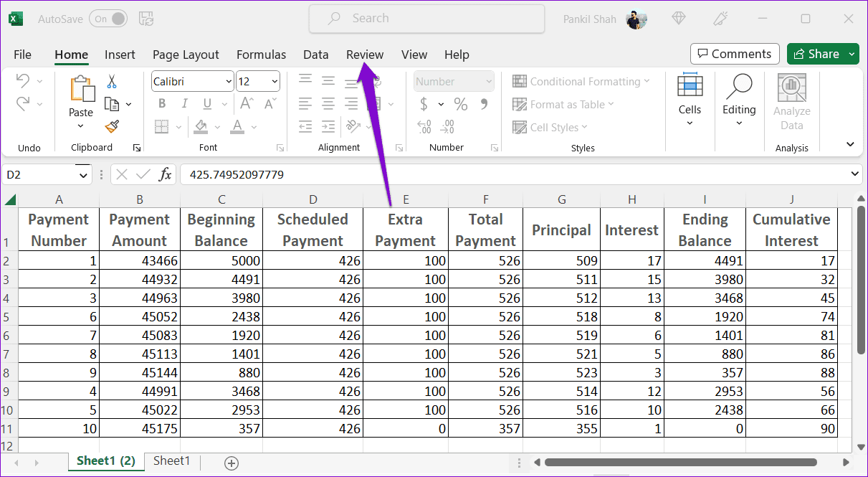Open the Help tab
The width and height of the screenshot is (868, 477).
click(457, 55)
